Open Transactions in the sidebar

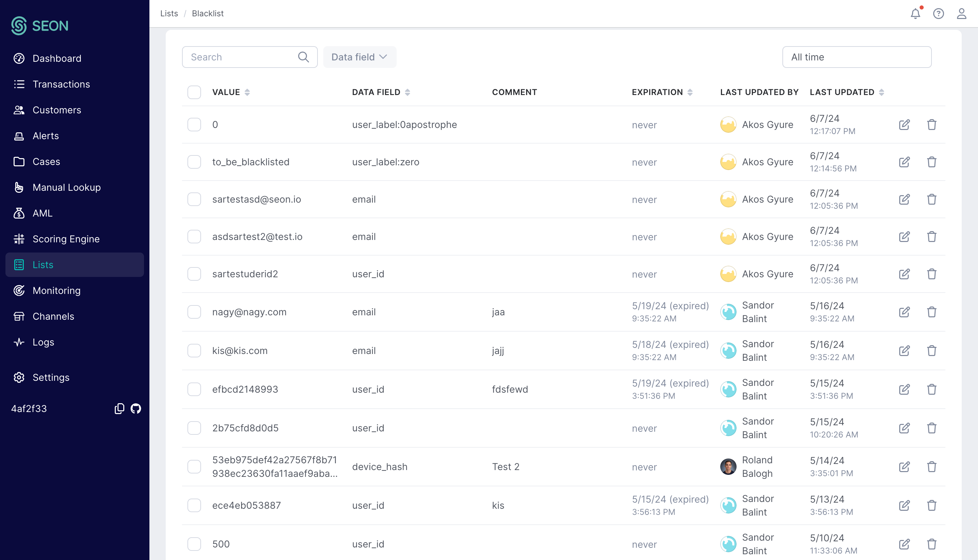tap(75, 84)
